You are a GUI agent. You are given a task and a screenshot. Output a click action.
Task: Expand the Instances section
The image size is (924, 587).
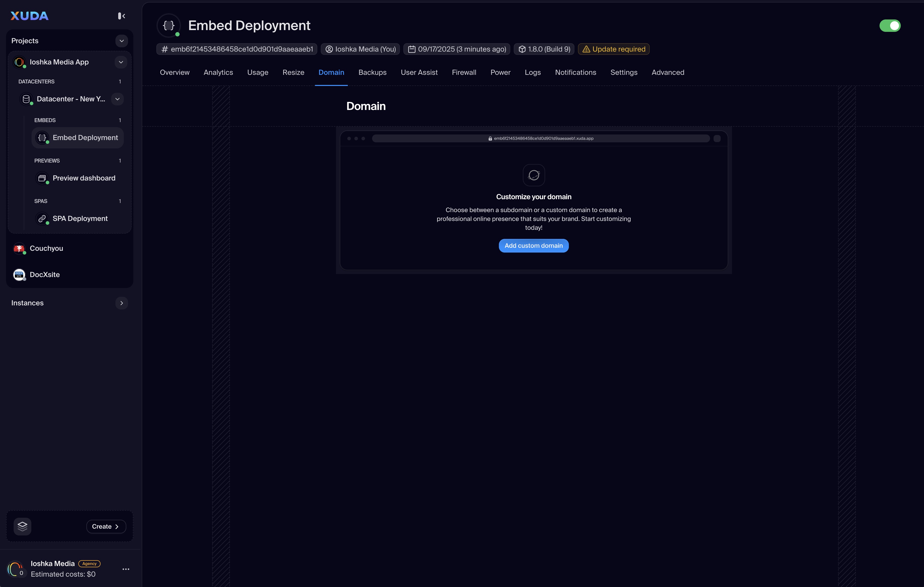(121, 303)
